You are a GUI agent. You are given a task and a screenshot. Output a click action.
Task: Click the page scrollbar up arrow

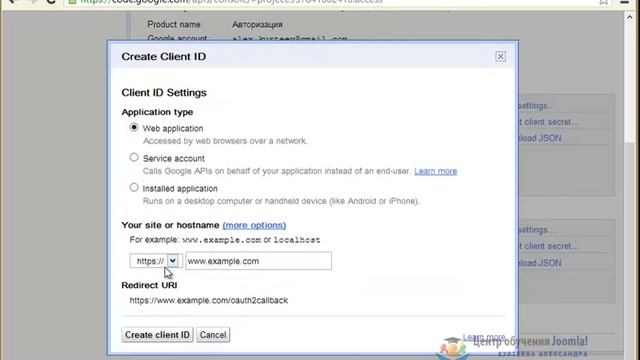pyautogui.click(x=629, y=17)
